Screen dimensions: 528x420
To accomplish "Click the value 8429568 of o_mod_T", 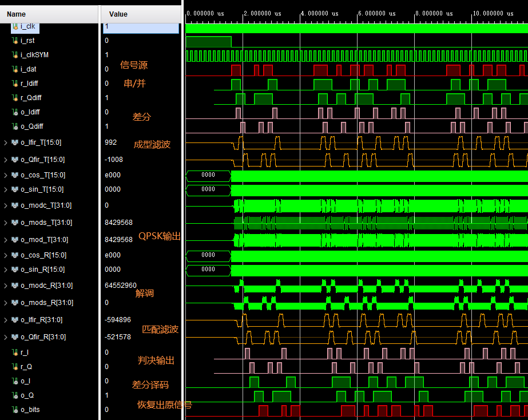I will tap(118, 240).
